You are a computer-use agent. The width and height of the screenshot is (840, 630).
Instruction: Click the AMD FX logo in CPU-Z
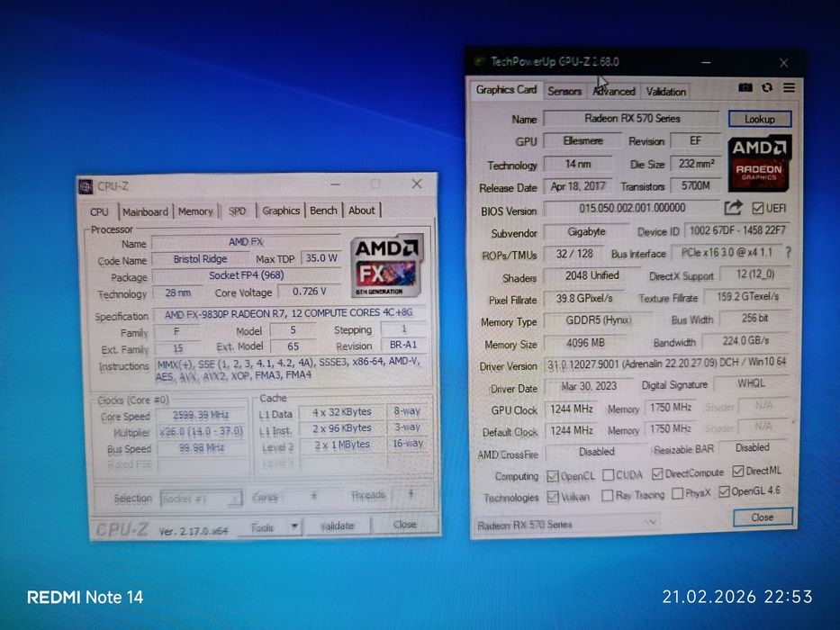click(387, 265)
